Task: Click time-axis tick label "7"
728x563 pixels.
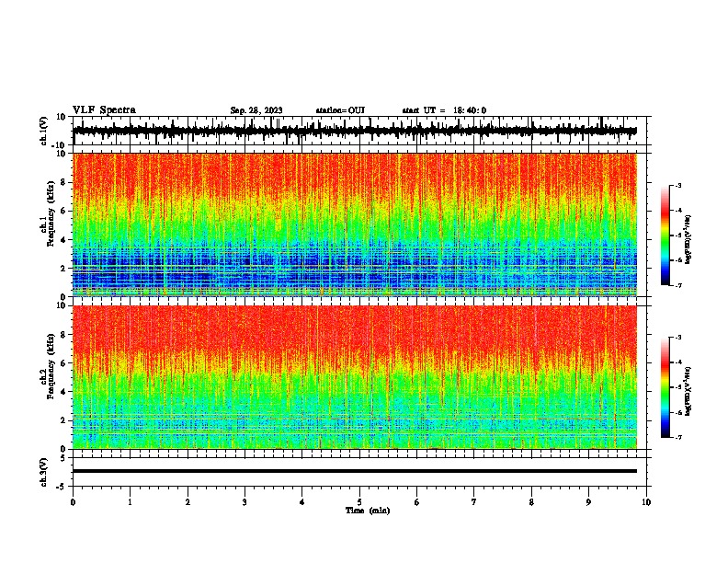Action: coord(474,502)
